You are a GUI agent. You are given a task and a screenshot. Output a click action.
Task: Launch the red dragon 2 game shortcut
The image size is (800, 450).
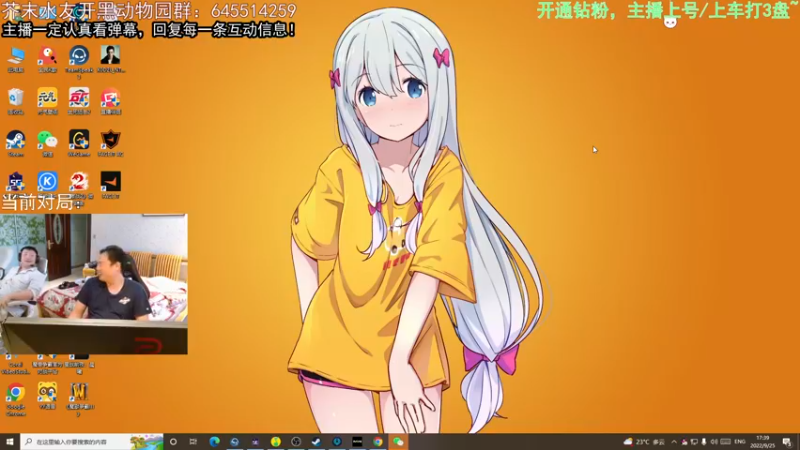79,182
